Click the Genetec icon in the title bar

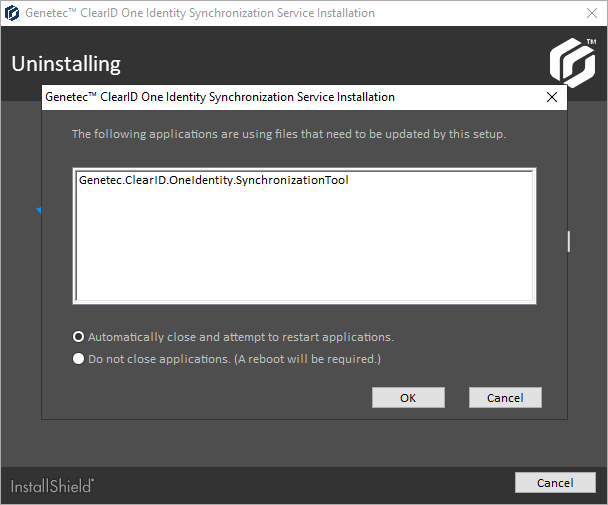[12, 13]
